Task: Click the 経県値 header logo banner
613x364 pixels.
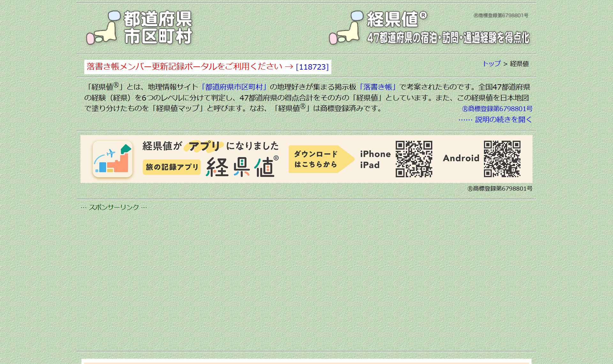Action: pos(429,28)
